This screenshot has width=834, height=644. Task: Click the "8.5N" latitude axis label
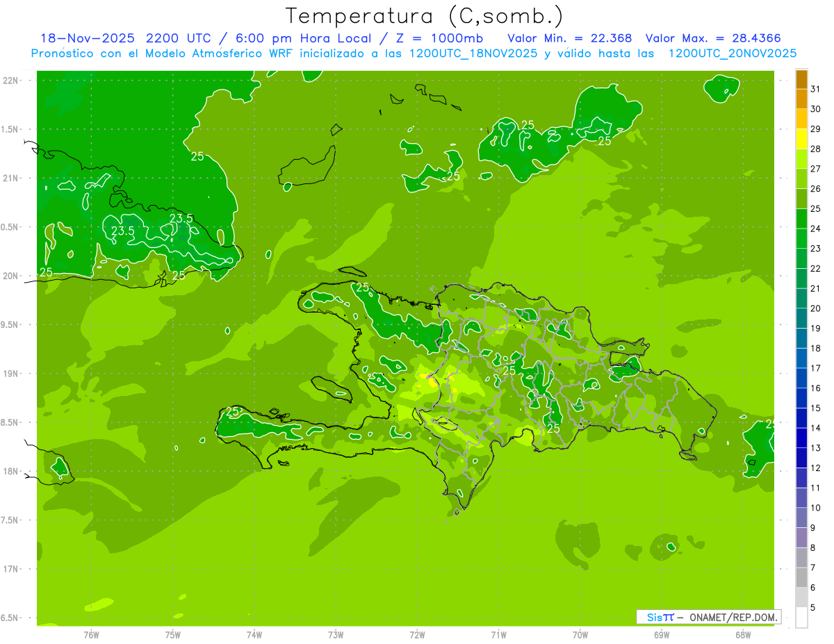point(10,422)
